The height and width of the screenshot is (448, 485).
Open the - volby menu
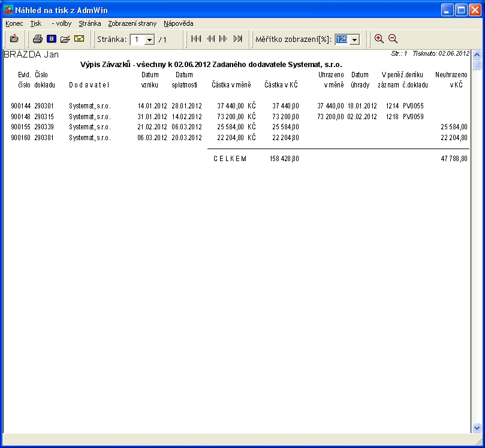click(62, 23)
